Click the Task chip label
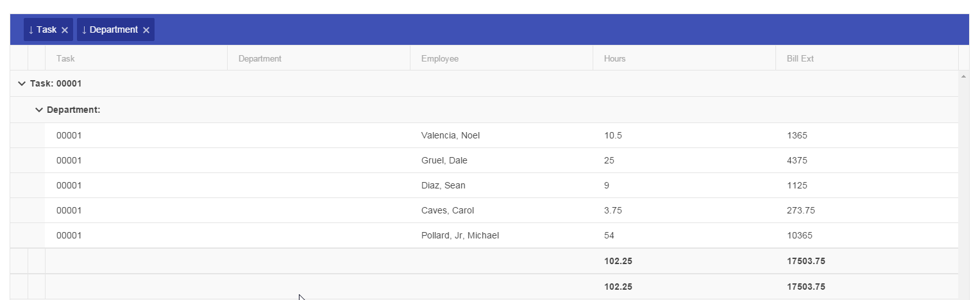The width and height of the screenshot is (980, 300). [x=46, y=30]
